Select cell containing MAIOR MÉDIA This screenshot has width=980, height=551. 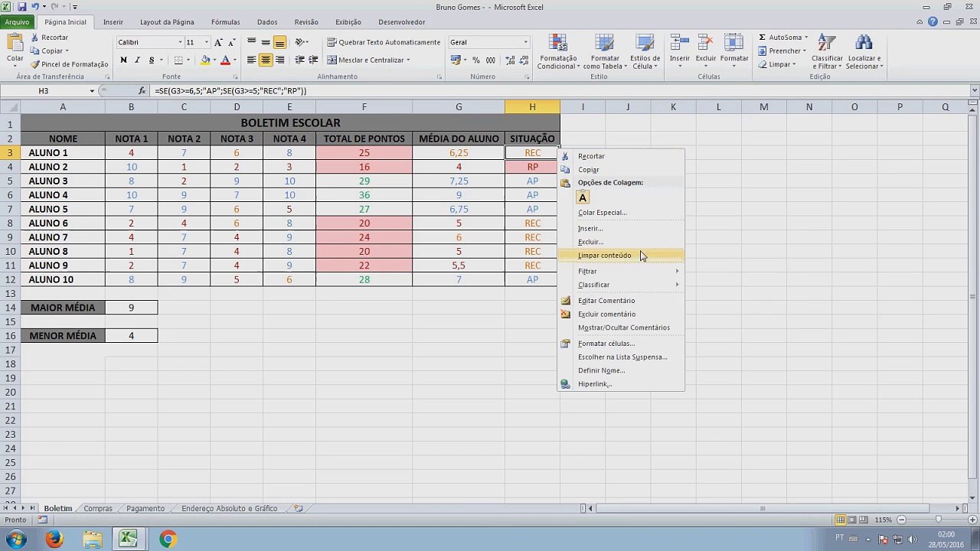tap(63, 308)
